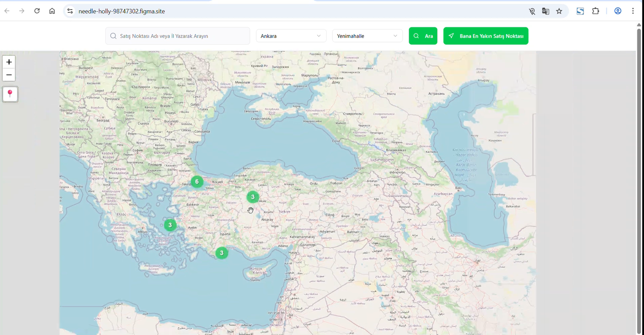
Task: Click the browser forward arrow
Action: click(22, 11)
